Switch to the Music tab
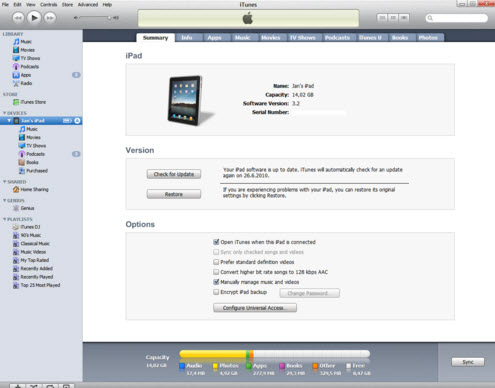Viewport: 495px width, 388px height. 242,38
